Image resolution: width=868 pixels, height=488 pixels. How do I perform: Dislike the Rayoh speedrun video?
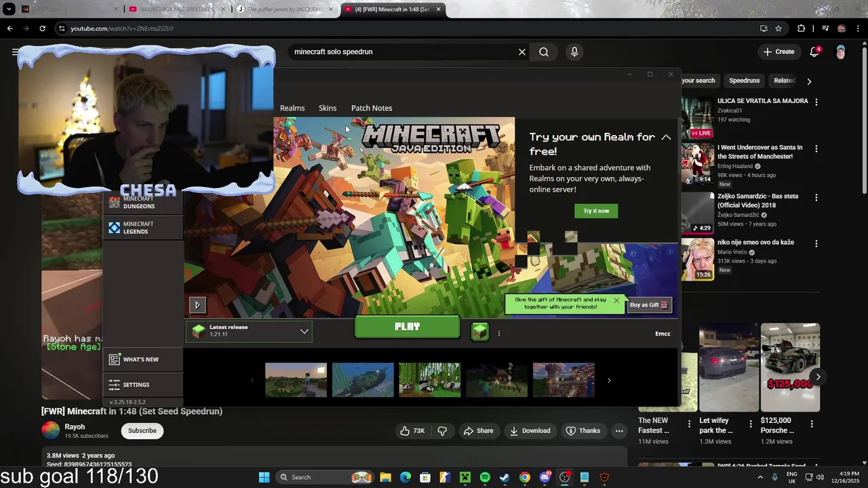[442, 430]
